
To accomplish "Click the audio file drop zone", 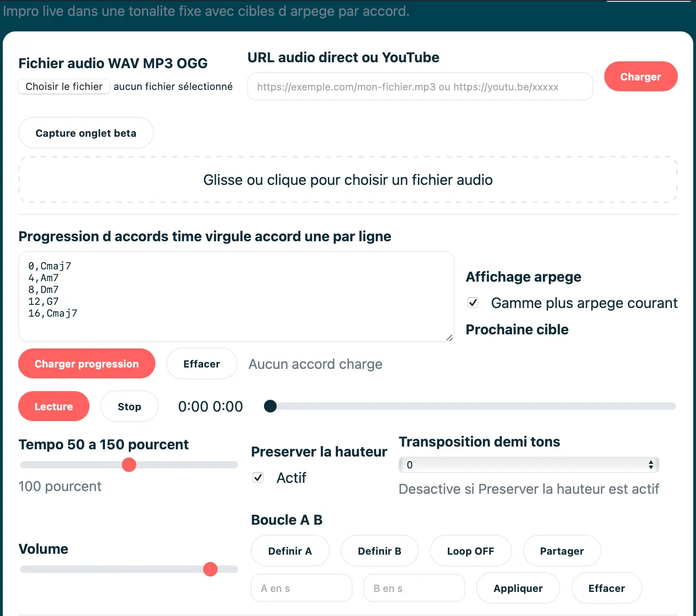I will pos(348,180).
